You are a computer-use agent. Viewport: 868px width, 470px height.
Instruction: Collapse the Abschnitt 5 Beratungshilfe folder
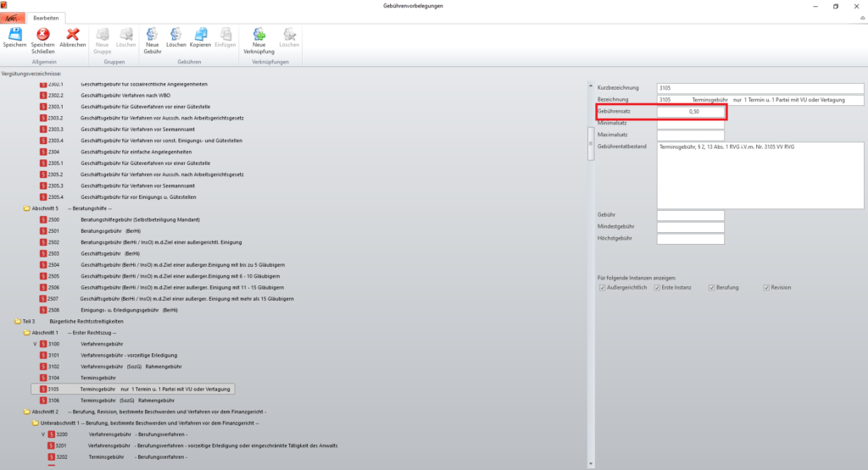[27, 208]
